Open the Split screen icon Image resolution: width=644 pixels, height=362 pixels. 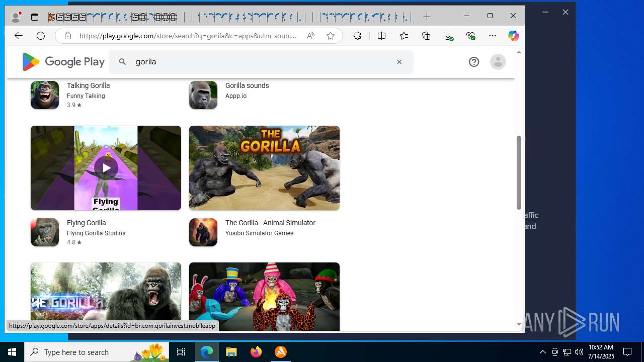pos(381,36)
